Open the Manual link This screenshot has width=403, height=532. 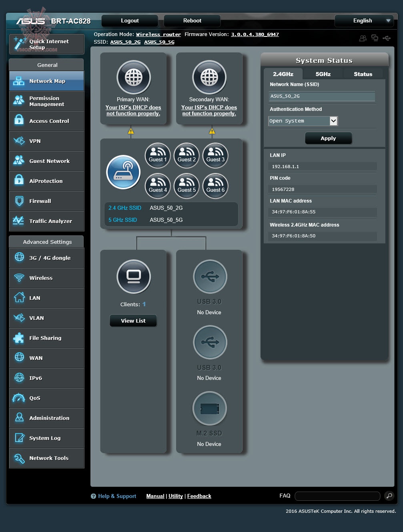[155, 496]
